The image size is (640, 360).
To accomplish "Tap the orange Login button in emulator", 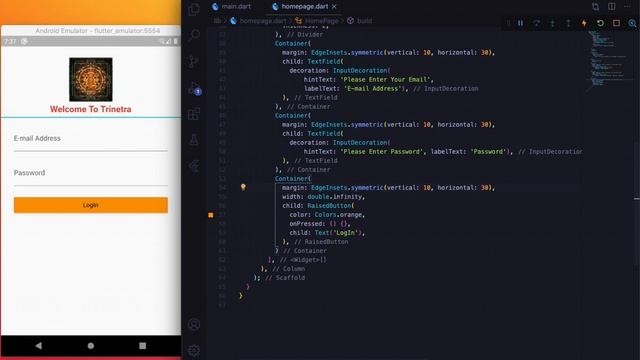I will pos(91,205).
